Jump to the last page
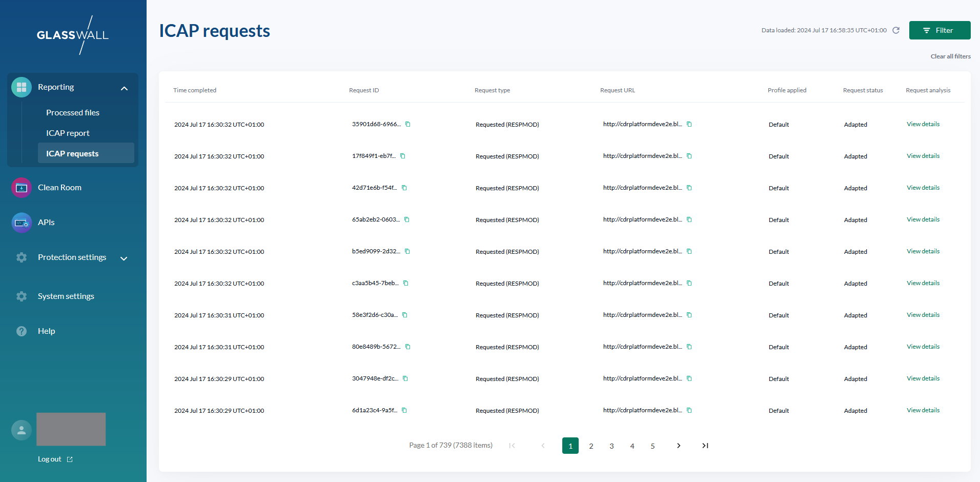Viewport: 980px width, 482px height. (705, 446)
